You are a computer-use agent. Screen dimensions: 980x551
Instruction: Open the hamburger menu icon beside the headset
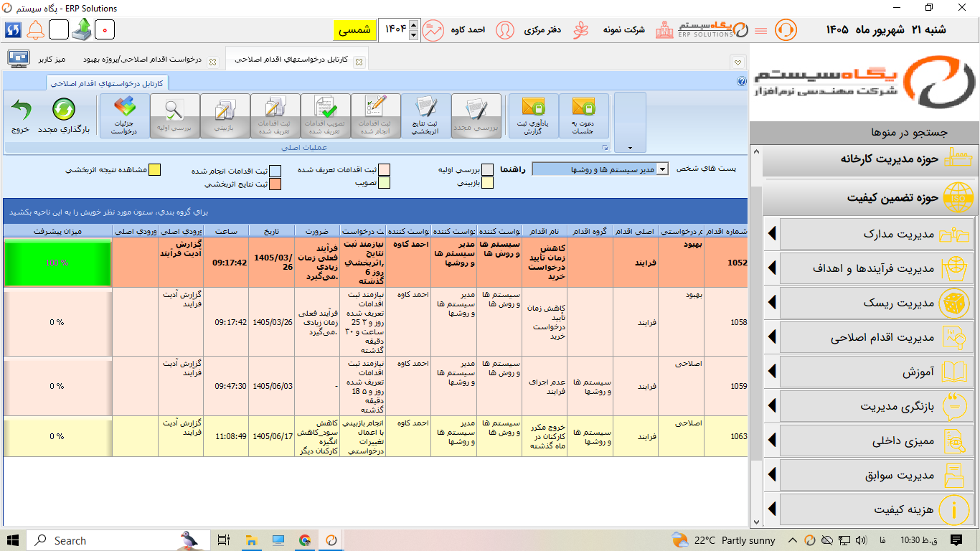[x=760, y=30]
